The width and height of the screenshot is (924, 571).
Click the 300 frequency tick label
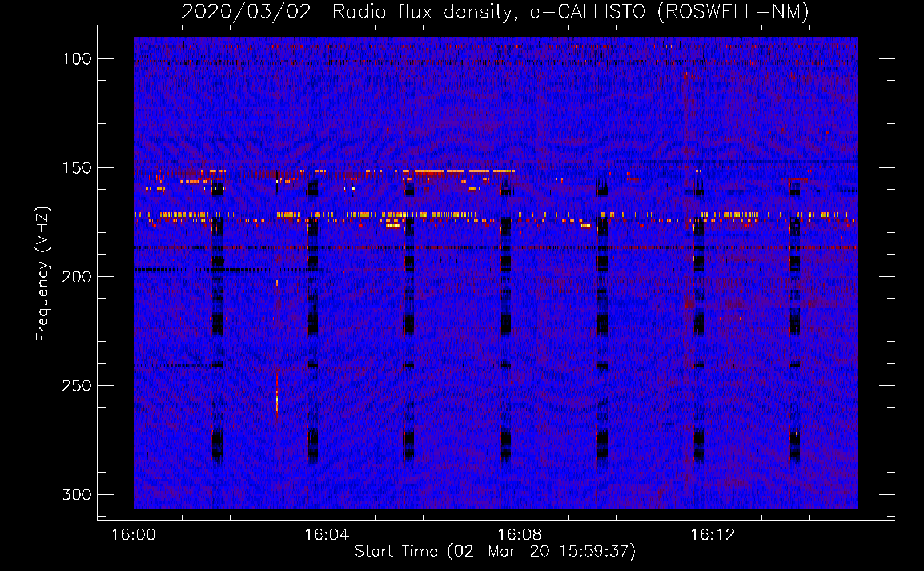[77, 495]
